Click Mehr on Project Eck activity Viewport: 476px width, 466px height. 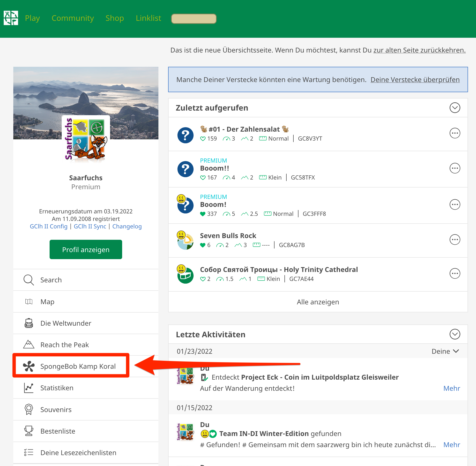tap(452, 388)
